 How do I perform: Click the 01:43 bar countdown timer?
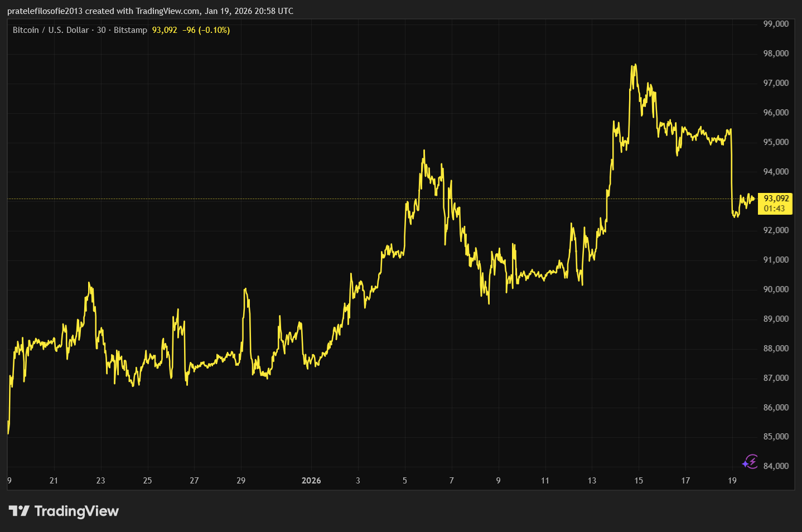774,209
